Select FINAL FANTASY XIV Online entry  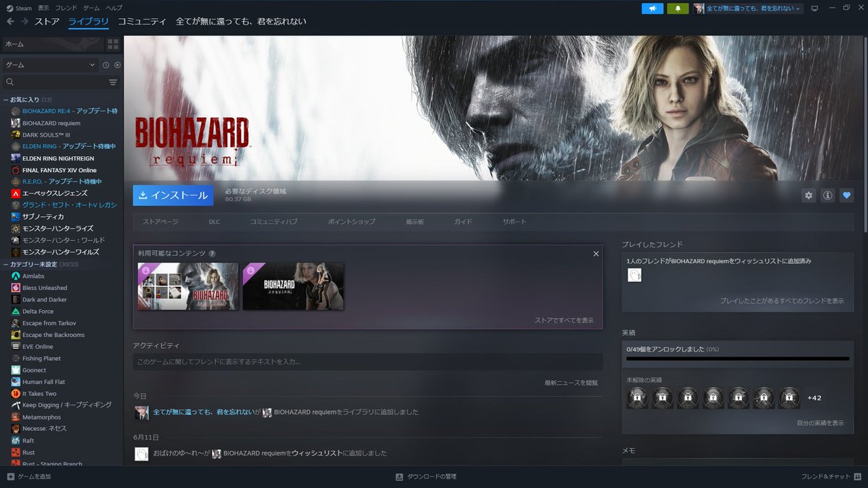[59, 170]
